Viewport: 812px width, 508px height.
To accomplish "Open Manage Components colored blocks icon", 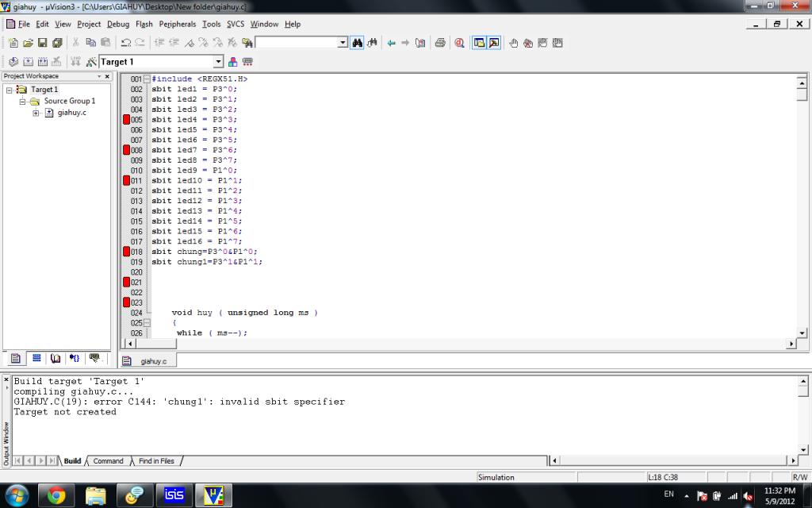I will 232,62.
